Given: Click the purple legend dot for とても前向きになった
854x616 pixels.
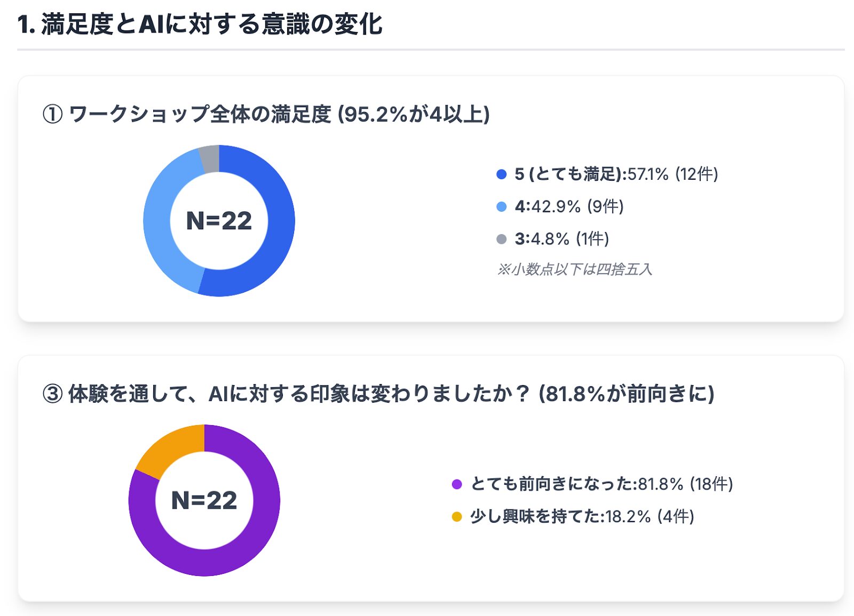Looking at the screenshot, I should pos(457,484).
